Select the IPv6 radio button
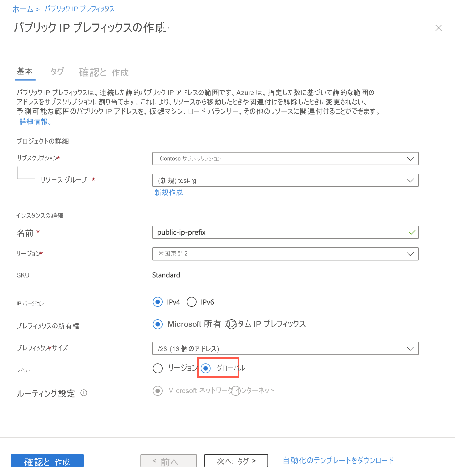Image resolution: width=455 pixels, height=476 pixels. pyautogui.click(x=192, y=302)
